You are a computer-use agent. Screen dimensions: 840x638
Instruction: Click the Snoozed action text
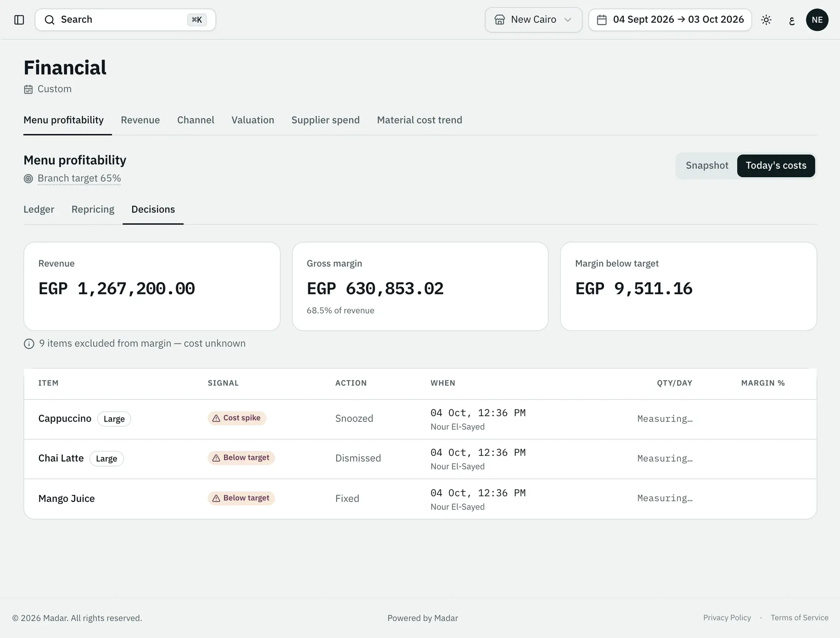point(354,419)
